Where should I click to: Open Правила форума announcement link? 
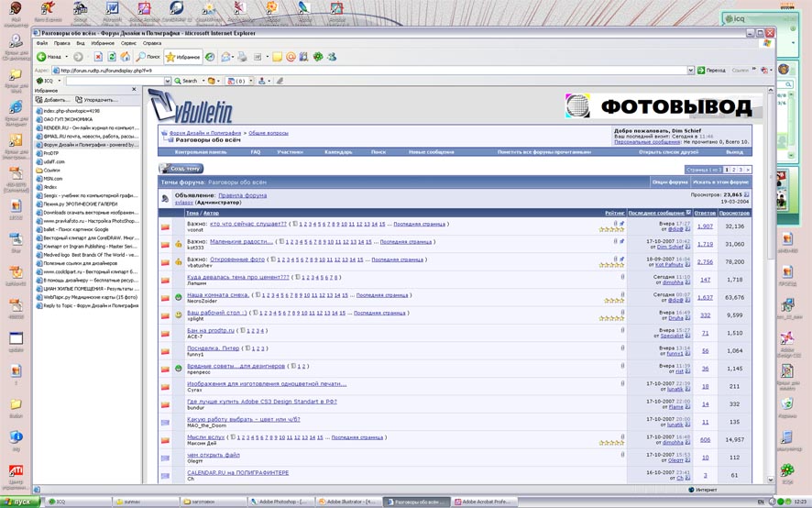[x=242, y=195]
